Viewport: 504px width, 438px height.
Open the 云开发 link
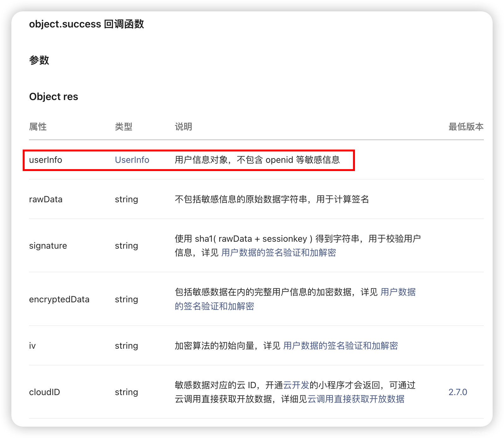(x=296, y=385)
